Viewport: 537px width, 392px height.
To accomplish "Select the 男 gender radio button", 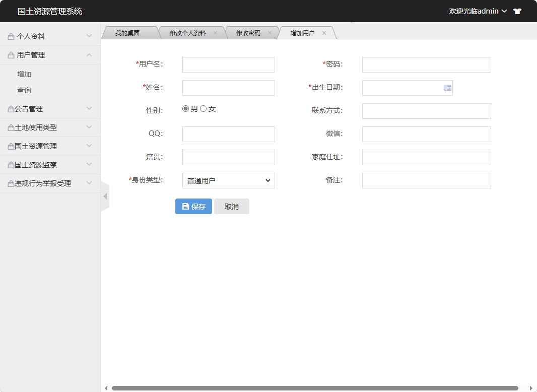I will tap(185, 108).
